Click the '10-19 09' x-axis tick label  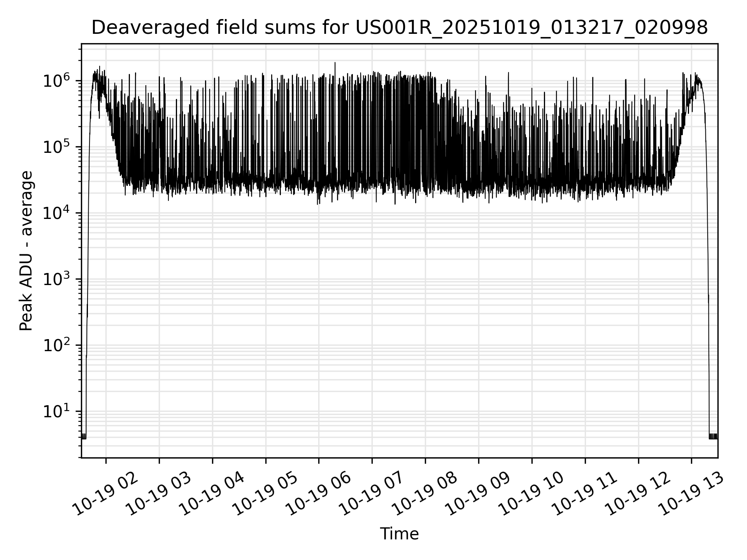coord(479,493)
